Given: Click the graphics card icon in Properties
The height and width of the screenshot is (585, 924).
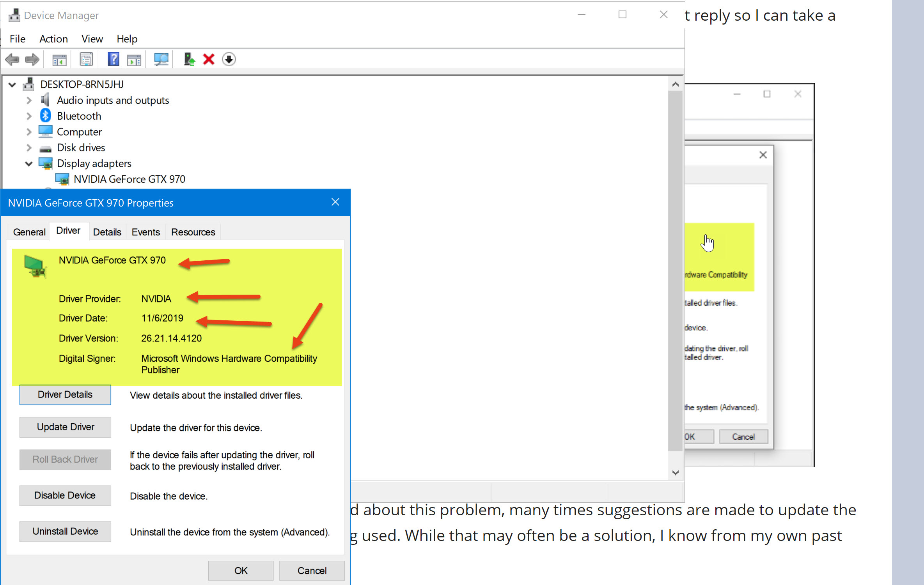Looking at the screenshot, I should click(x=35, y=267).
